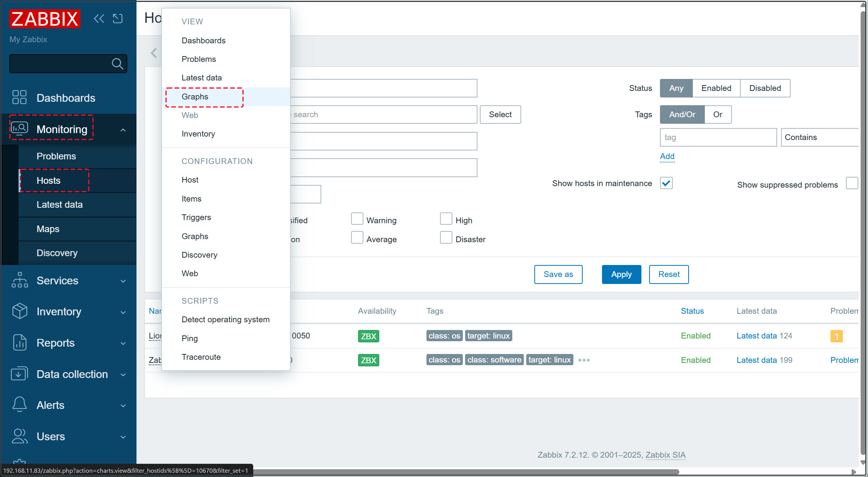The width and height of the screenshot is (868, 477).
Task: Open Latest data link with 124
Action: [756, 336]
